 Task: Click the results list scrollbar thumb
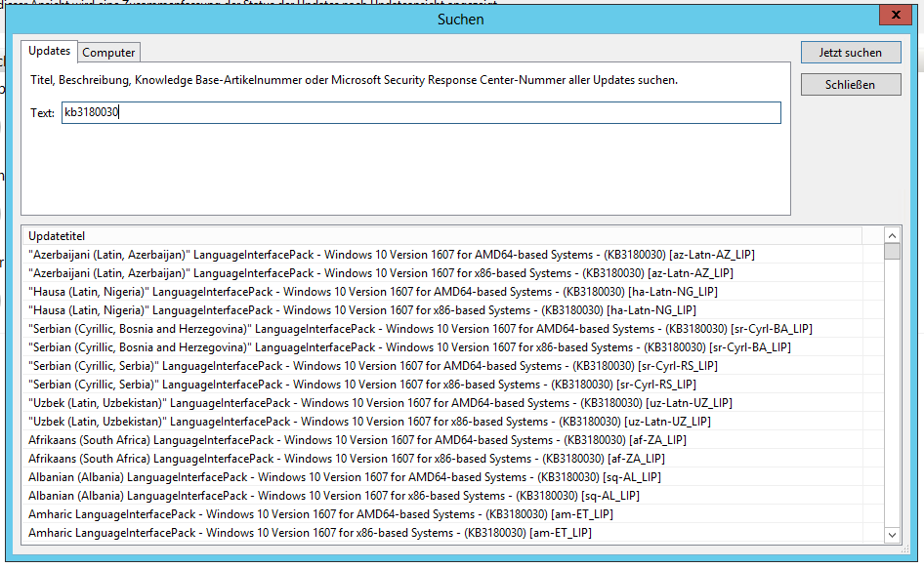pos(892,252)
